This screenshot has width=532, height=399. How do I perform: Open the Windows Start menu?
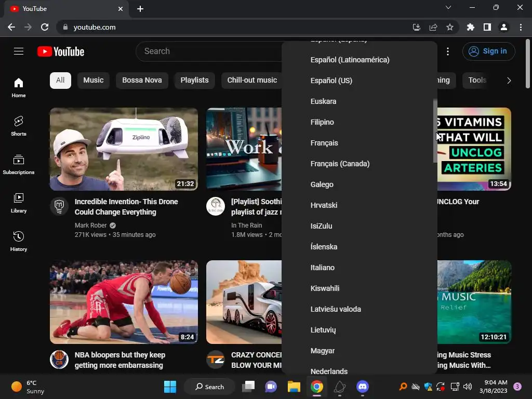pos(170,387)
